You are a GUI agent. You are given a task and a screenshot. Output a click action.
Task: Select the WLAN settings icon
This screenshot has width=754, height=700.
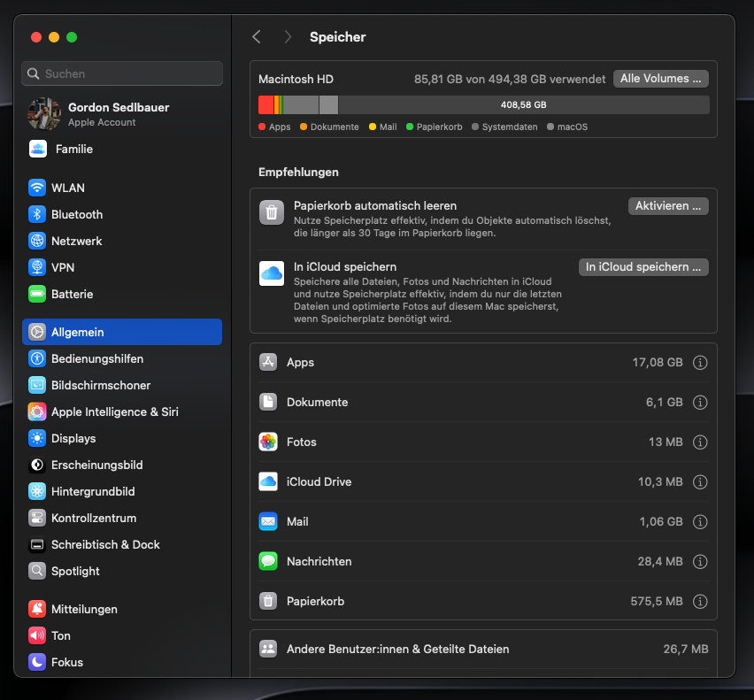coord(35,188)
